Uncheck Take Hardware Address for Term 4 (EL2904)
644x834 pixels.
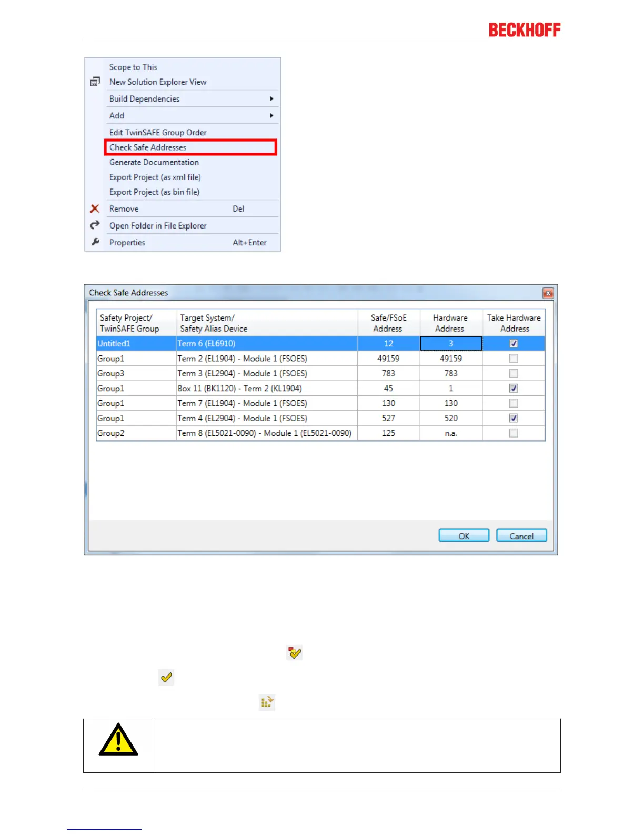[x=514, y=418]
